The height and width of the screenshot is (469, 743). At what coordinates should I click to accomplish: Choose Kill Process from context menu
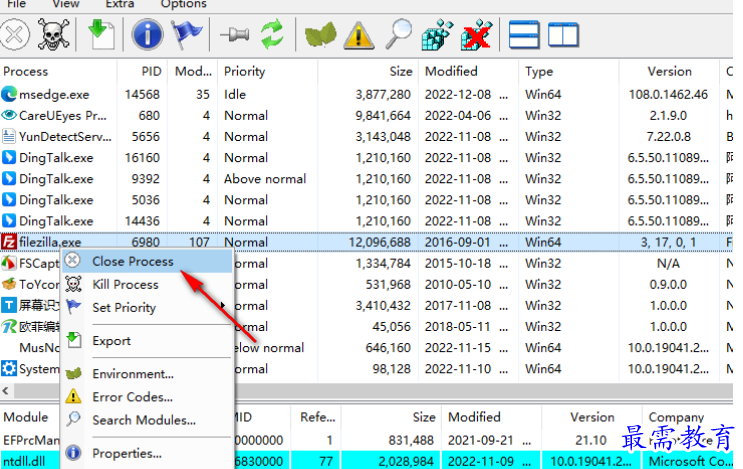(x=147, y=284)
